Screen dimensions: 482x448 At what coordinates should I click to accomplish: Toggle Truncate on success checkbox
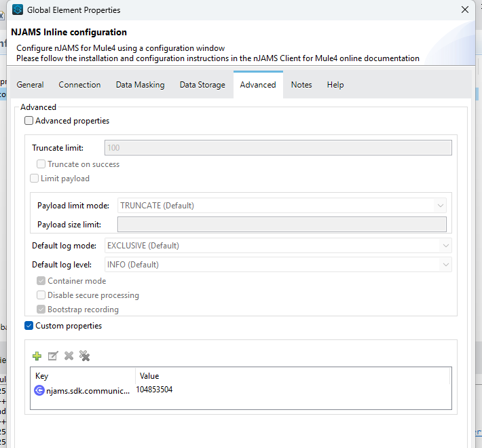pos(41,164)
